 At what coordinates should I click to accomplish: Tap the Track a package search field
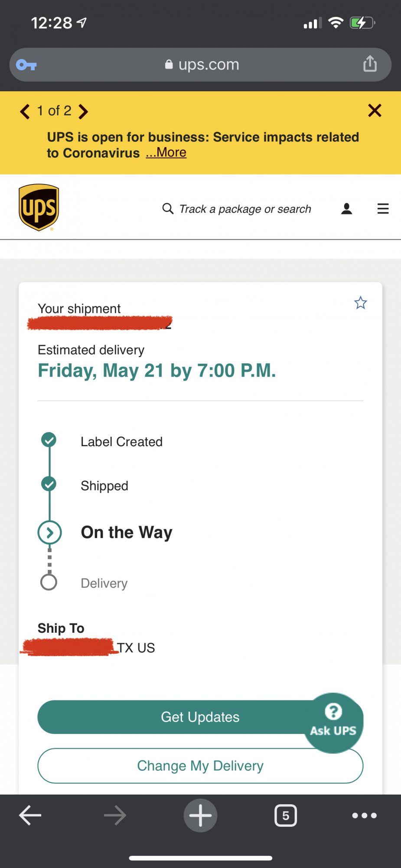tap(245, 209)
